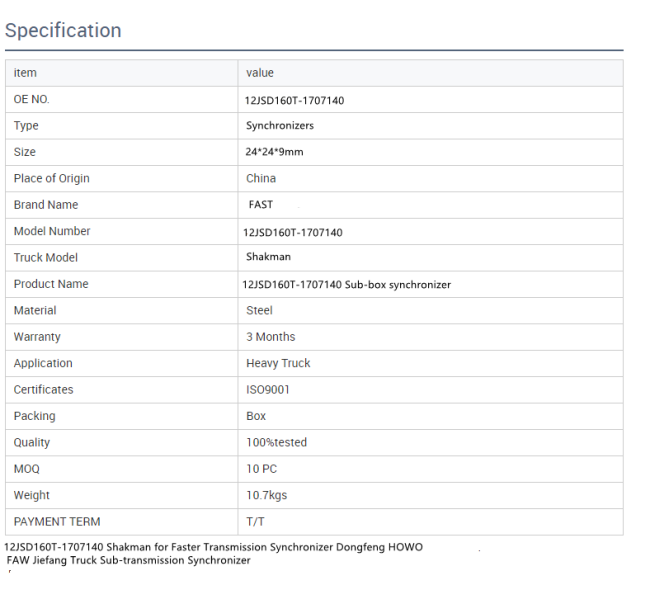Viewport: 650px width, 604px height.
Task: Click the FAW Jiefang Truck Sub-transmission caption line
Action: pyautogui.click(x=129, y=560)
